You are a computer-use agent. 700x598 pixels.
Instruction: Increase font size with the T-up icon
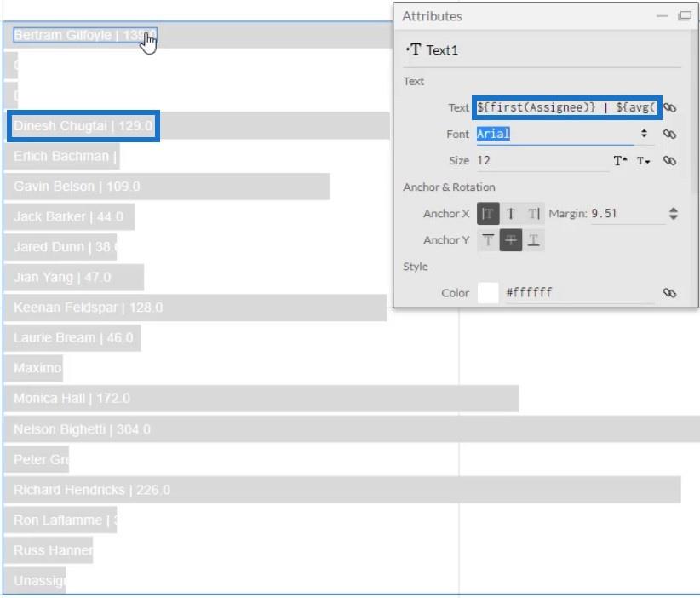620,161
